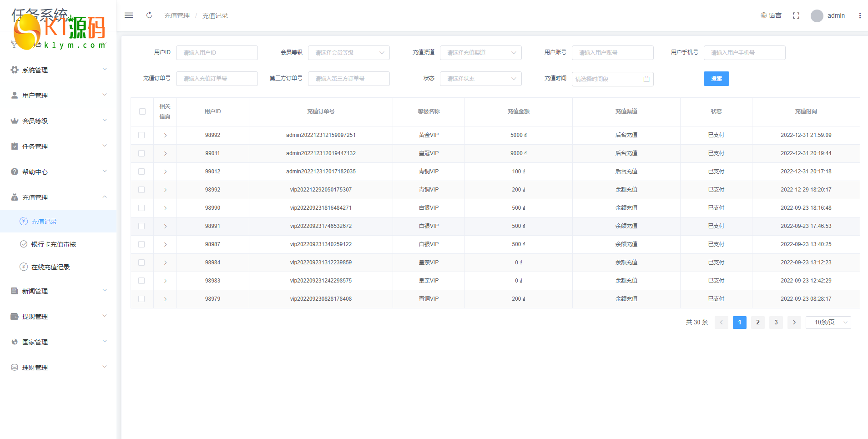The image size is (868, 439).
Task: Click the 用户ID input field
Action: tap(217, 53)
